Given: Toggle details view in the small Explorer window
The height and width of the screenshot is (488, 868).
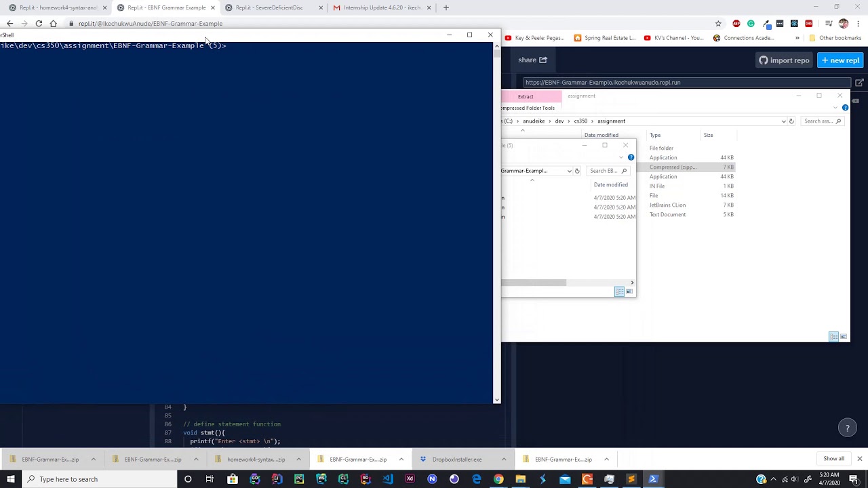Looking at the screenshot, I should tap(619, 291).
